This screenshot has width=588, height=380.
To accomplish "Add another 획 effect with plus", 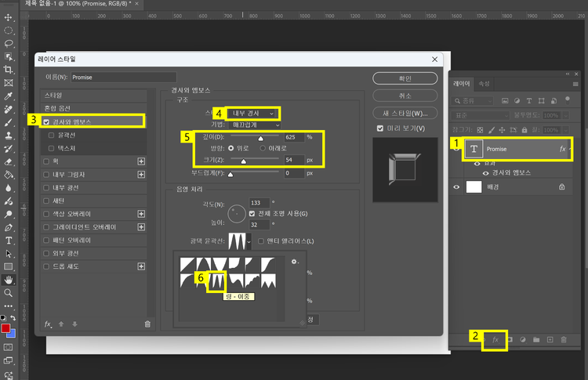I will (x=141, y=161).
